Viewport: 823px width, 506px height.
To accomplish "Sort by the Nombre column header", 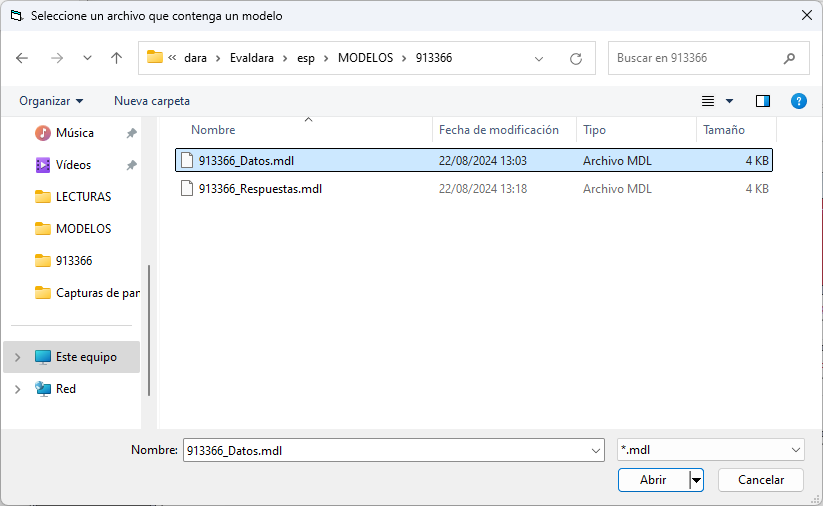I will 213,130.
